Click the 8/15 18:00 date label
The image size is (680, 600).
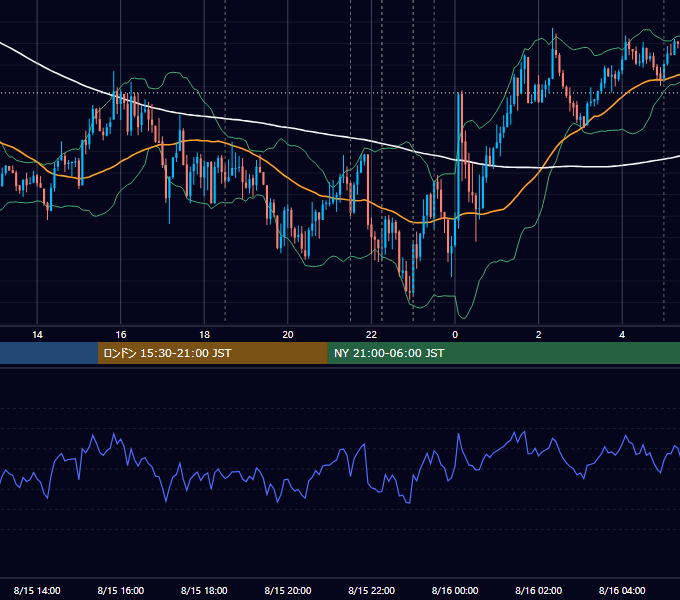204,590
